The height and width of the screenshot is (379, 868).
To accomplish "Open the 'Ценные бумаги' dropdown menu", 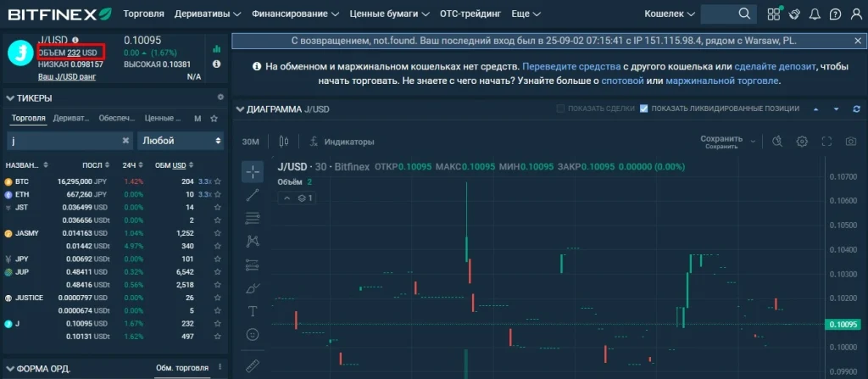I will point(390,14).
